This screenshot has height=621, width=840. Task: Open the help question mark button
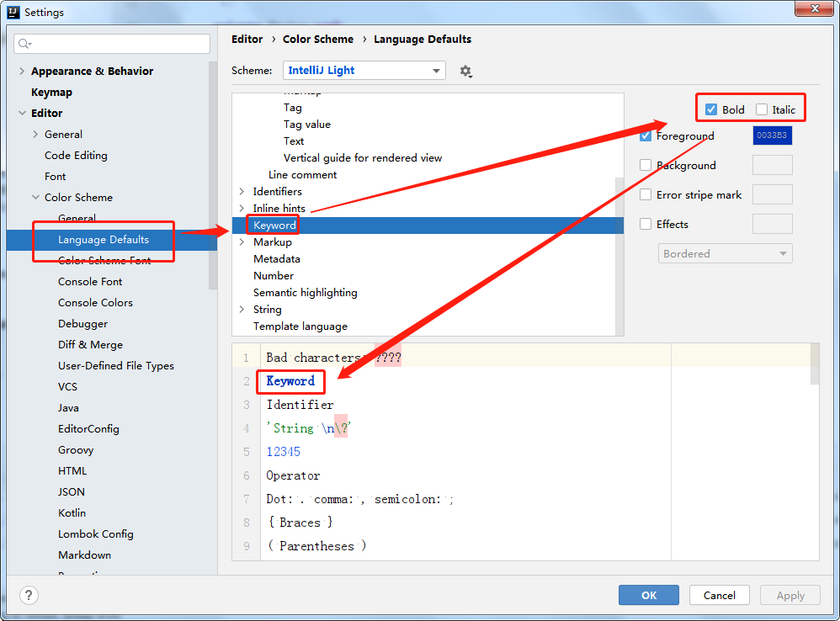(x=29, y=595)
